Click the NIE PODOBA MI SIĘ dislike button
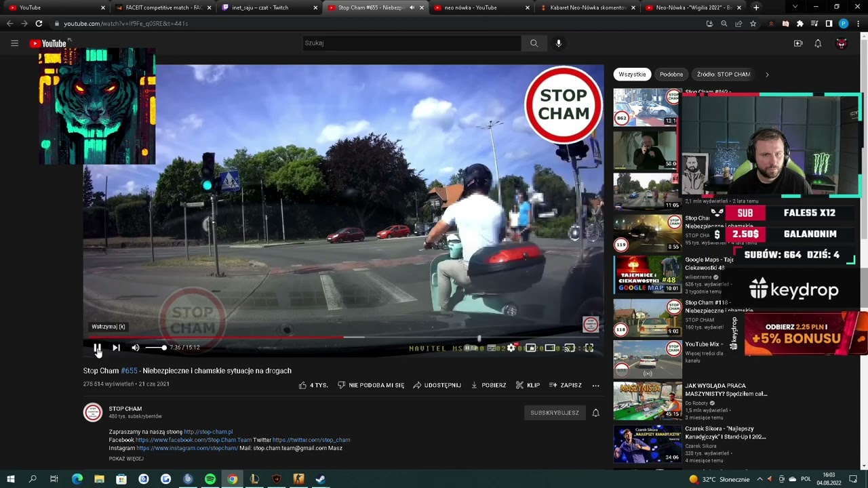The height and width of the screenshot is (488, 868). (x=370, y=385)
